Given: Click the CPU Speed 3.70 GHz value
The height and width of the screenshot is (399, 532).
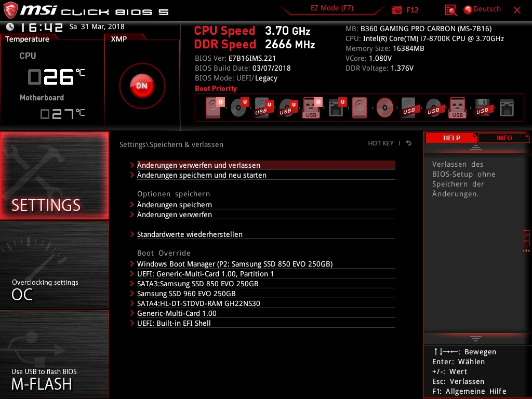Looking at the screenshot, I should coord(288,31).
